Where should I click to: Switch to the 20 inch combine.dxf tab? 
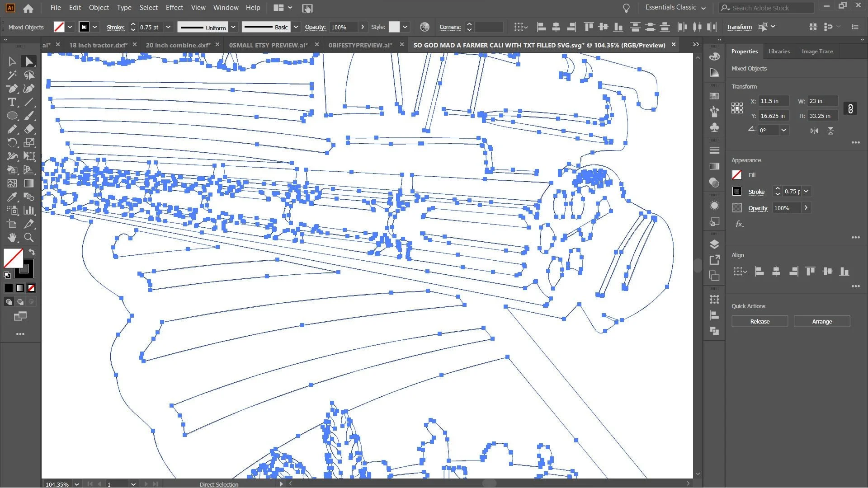(178, 45)
